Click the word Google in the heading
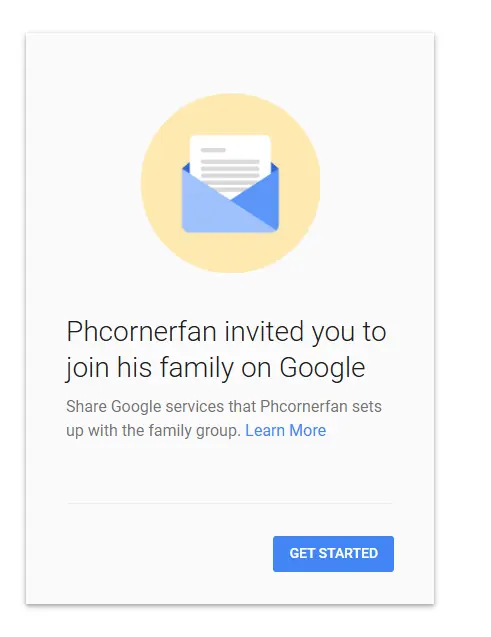 coord(322,368)
